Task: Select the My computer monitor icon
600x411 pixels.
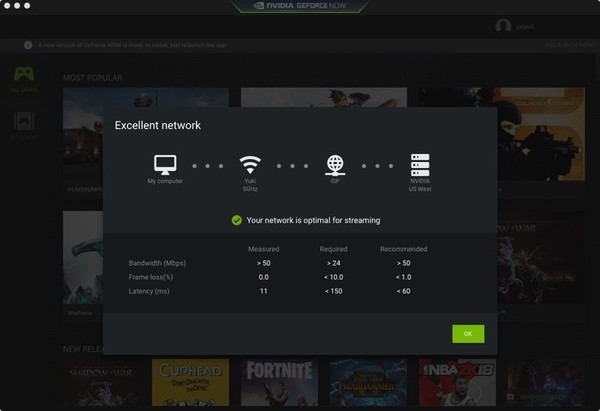Action: coord(165,165)
